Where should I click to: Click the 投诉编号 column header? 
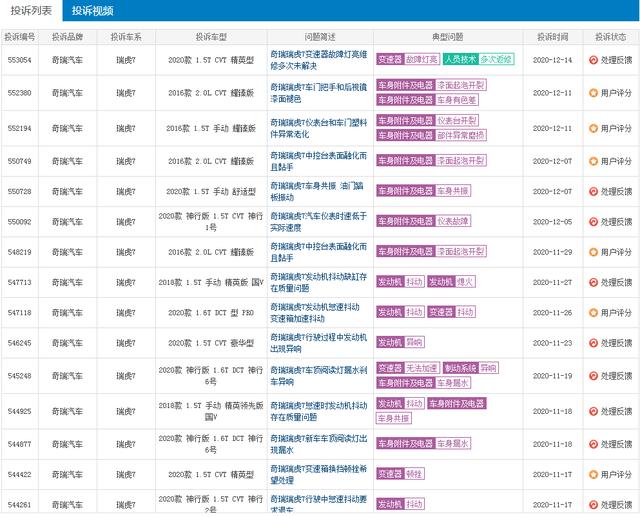pyautogui.click(x=20, y=37)
